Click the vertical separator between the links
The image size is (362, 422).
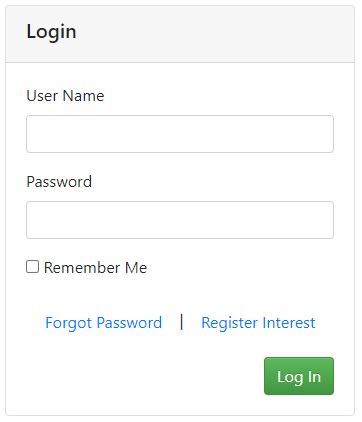[x=182, y=322]
